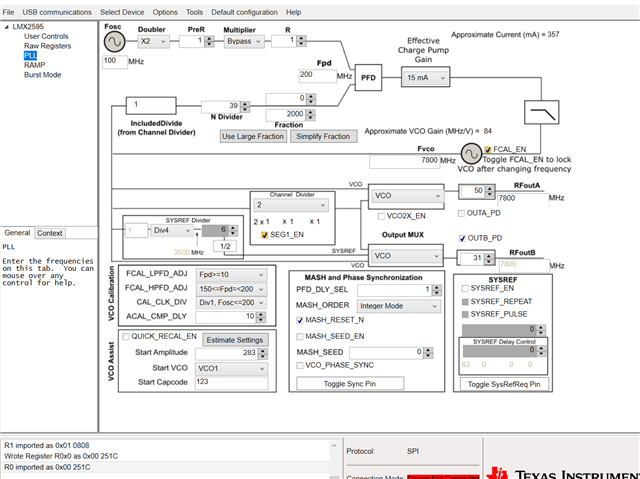This screenshot has height=479, width=640.
Task: Open RFoutA output MUX VCO dropdown
Action: [407, 196]
